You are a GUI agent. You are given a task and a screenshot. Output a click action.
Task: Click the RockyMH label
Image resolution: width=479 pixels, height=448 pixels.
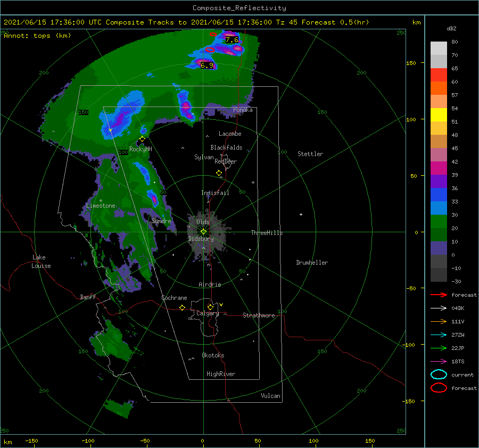[x=141, y=149]
